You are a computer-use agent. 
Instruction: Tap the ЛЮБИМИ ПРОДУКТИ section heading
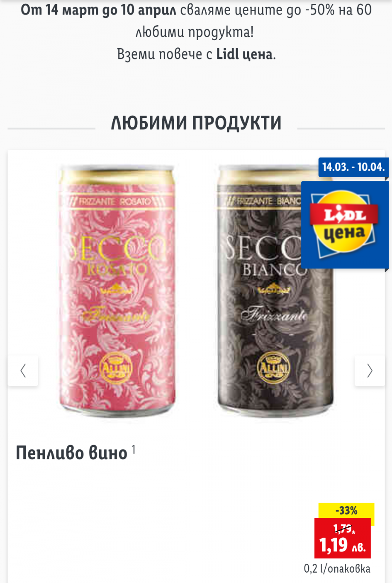[x=196, y=123]
